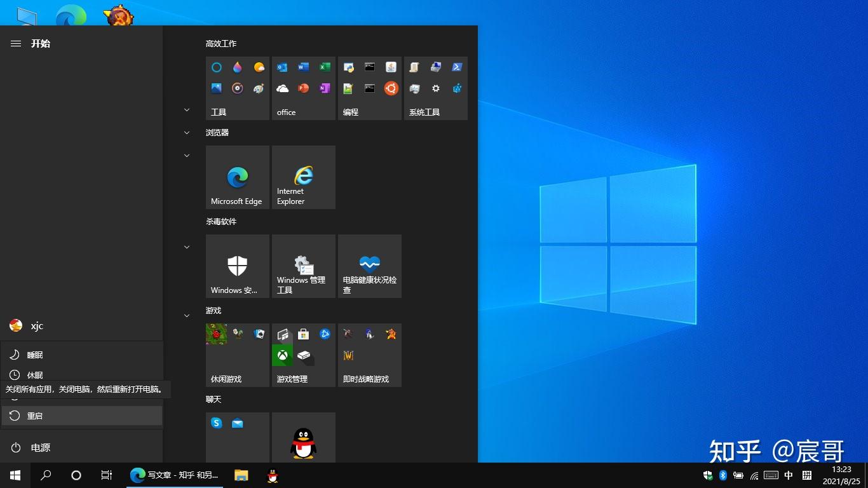Choose 休眠 from the power menu
This screenshot has height=488, width=868.
(x=81, y=375)
